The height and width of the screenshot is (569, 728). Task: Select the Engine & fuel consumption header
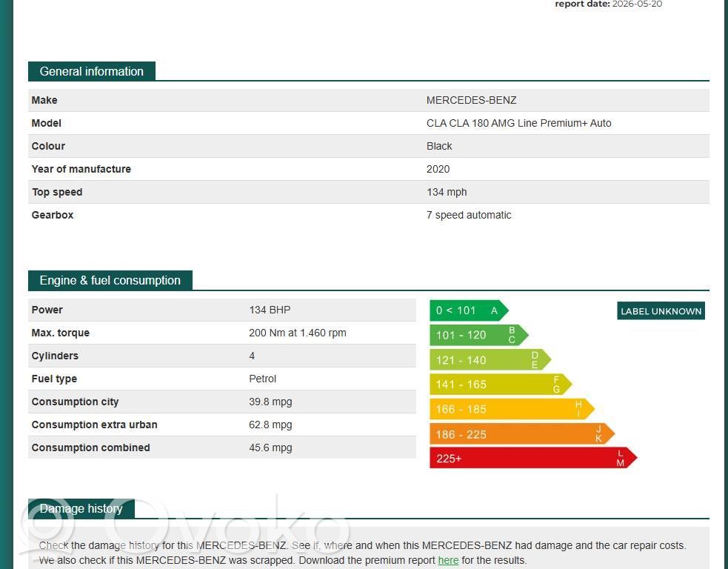pyautogui.click(x=110, y=281)
